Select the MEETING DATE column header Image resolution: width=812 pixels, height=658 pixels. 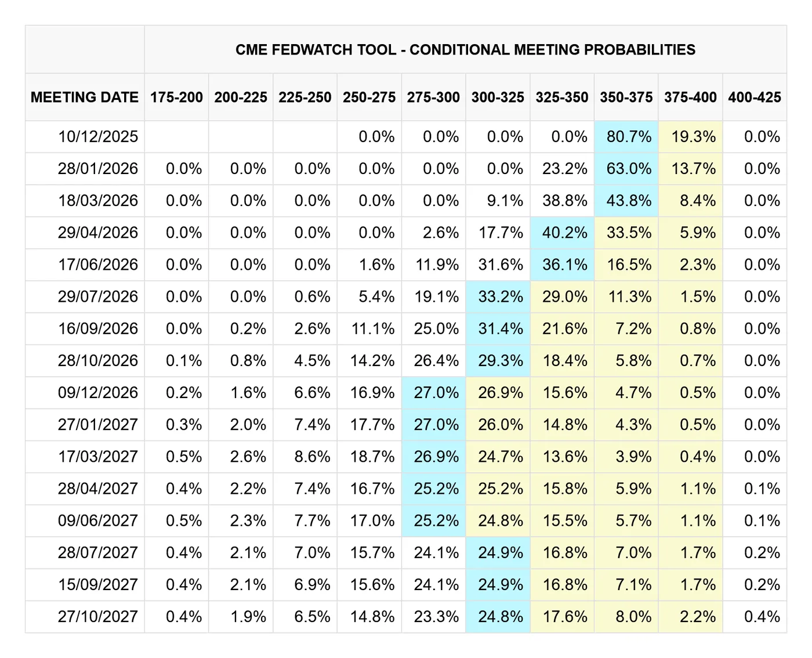pyautogui.click(x=85, y=97)
